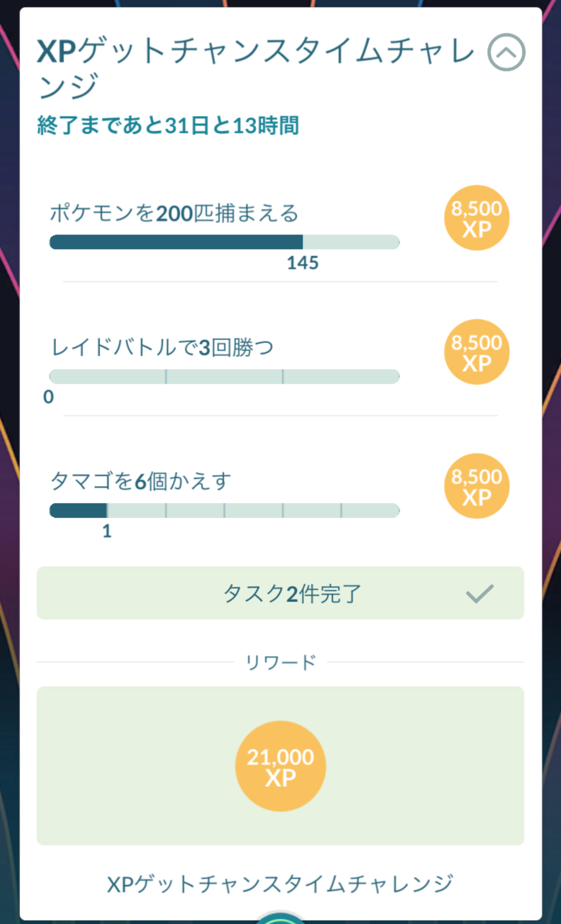Tap the 21,000 XP reward badge
The width and height of the screenshot is (561, 924).
coord(280,766)
